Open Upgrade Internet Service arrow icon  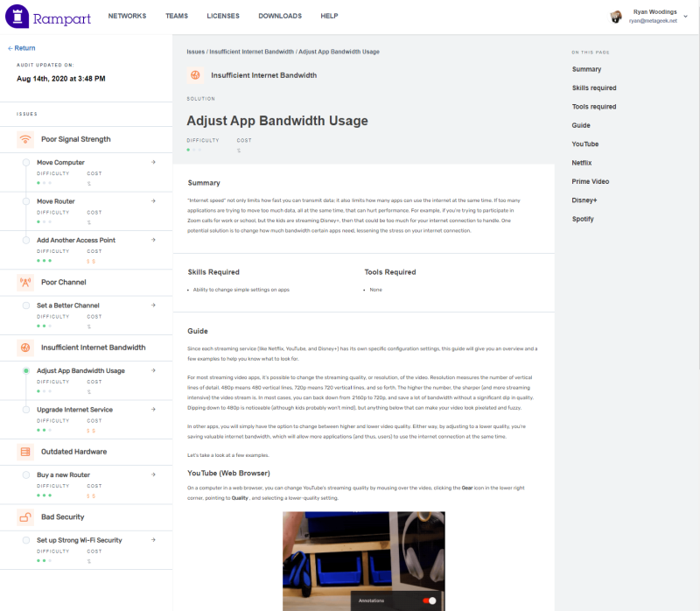153,409
